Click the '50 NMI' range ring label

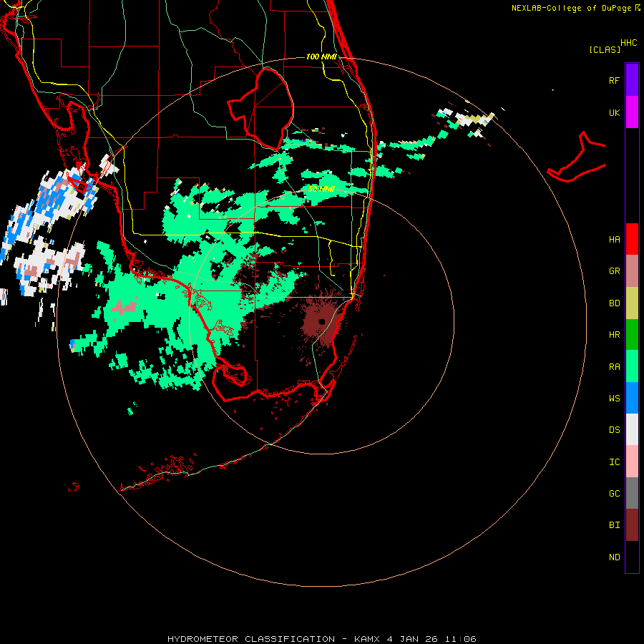tap(321, 189)
